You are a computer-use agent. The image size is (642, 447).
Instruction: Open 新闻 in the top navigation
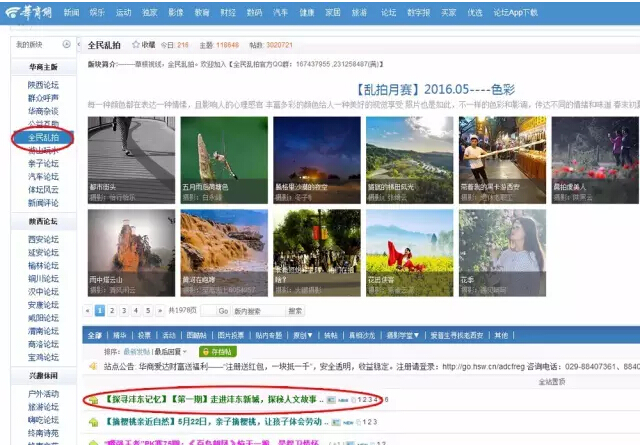pyautogui.click(x=71, y=13)
